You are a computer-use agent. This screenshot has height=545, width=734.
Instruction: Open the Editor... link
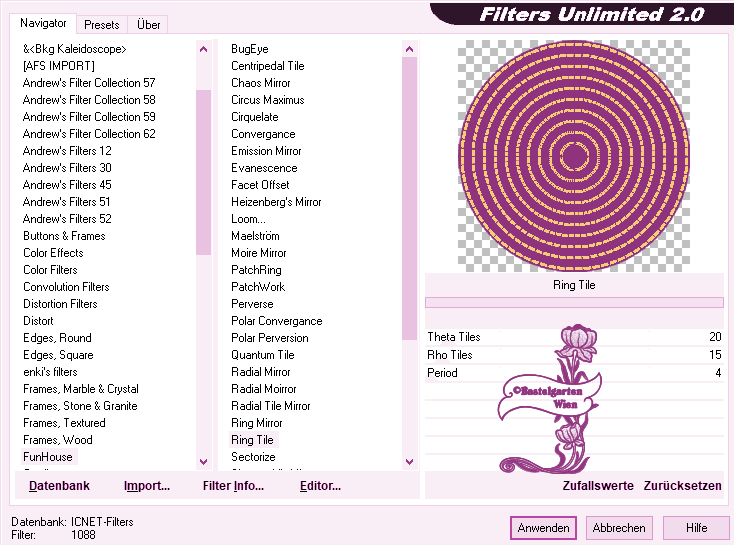click(x=321, y=486)
